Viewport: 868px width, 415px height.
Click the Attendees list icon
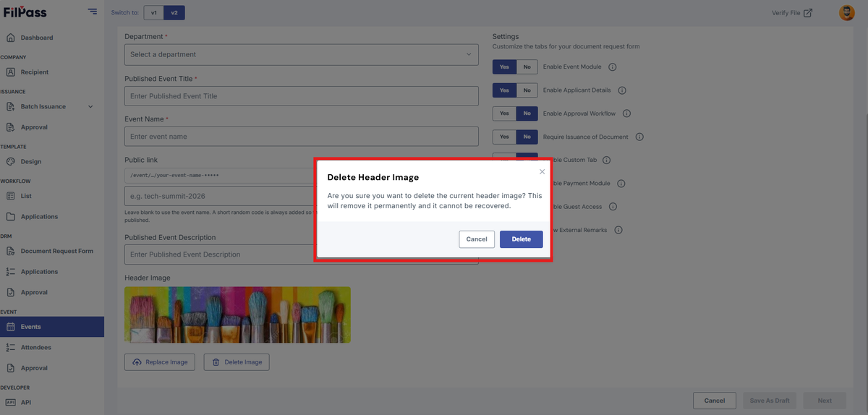click(x=10, y=348)
